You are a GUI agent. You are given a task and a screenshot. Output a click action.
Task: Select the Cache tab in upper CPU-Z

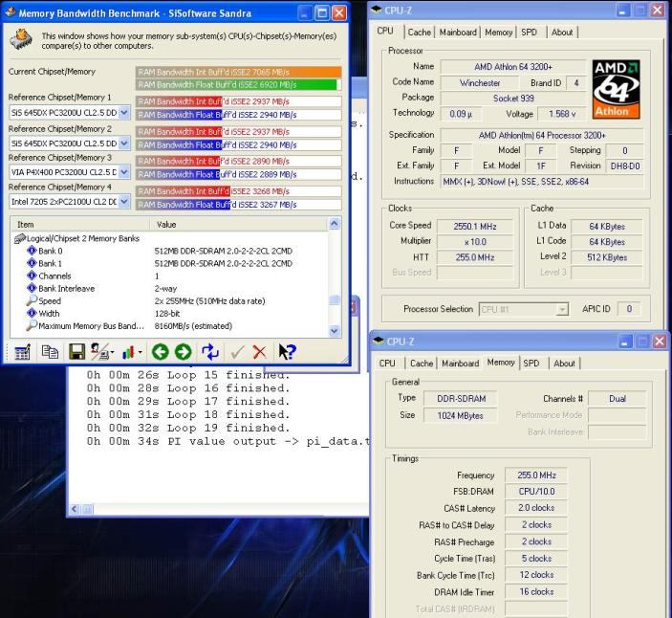[419, 33]
